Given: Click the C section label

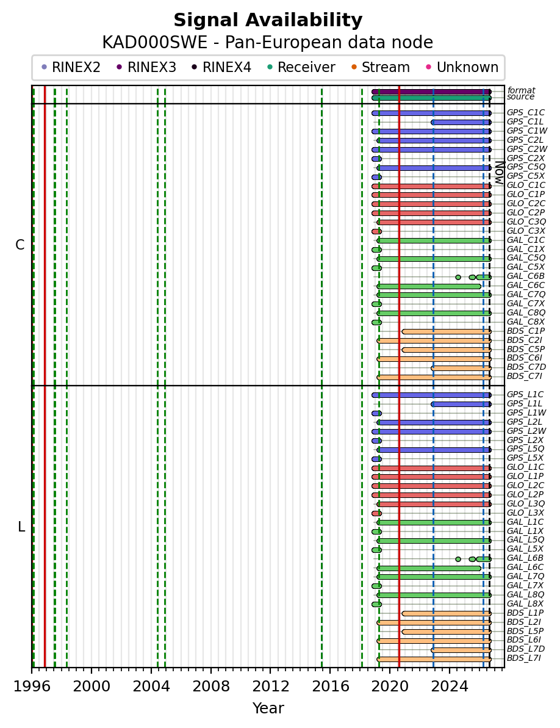Looking at the screenshot, I should click(x=20, y=245).
